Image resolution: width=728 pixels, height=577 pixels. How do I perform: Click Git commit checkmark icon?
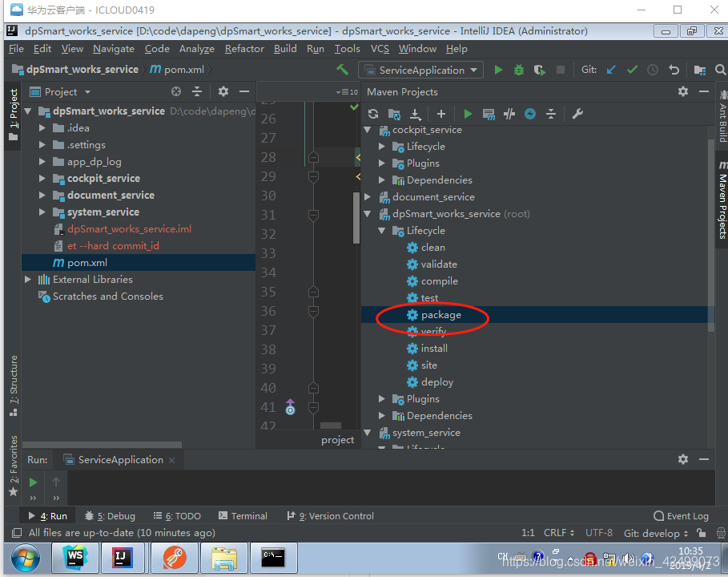(x=632, y=71)
